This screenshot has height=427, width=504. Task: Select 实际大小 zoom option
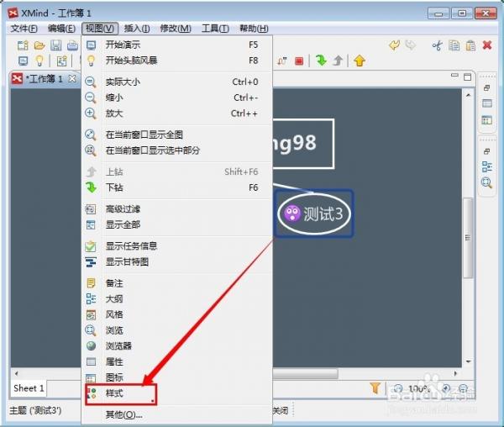pos(176,82)
